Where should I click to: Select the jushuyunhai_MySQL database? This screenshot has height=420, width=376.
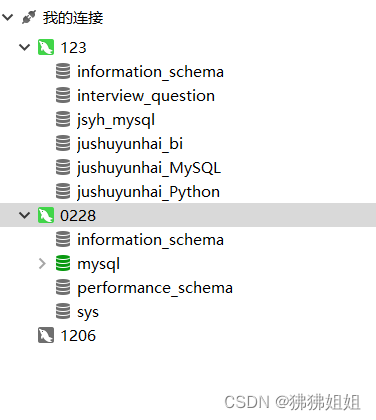click(x=149, y=168)
